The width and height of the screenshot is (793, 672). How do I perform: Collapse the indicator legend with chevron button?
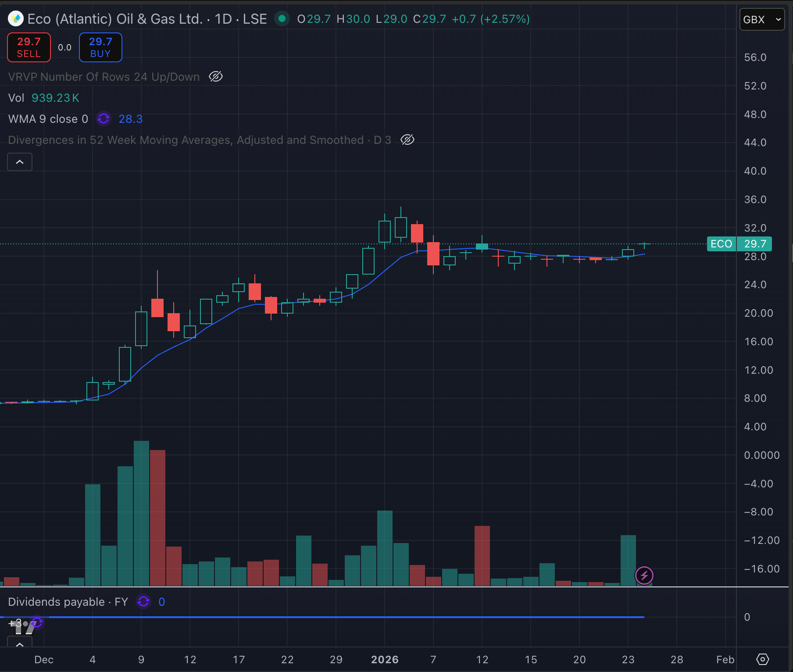tap(20, 162)
